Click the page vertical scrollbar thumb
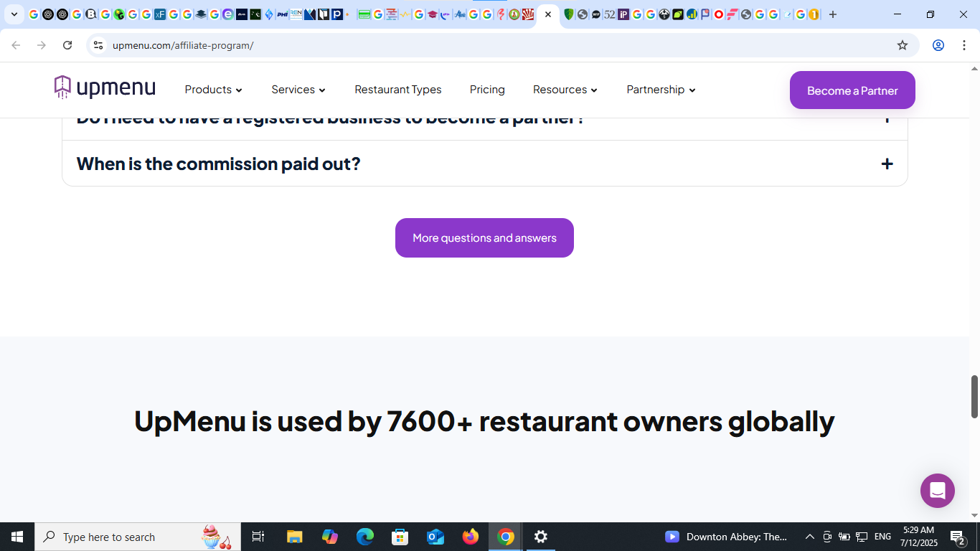The height and width of the screenshot is (551, 980). click(x=974, y=396)
